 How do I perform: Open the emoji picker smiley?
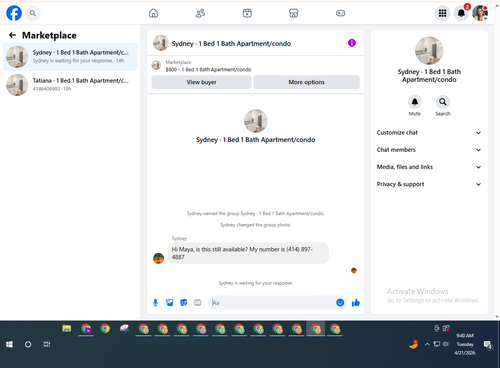340,303
